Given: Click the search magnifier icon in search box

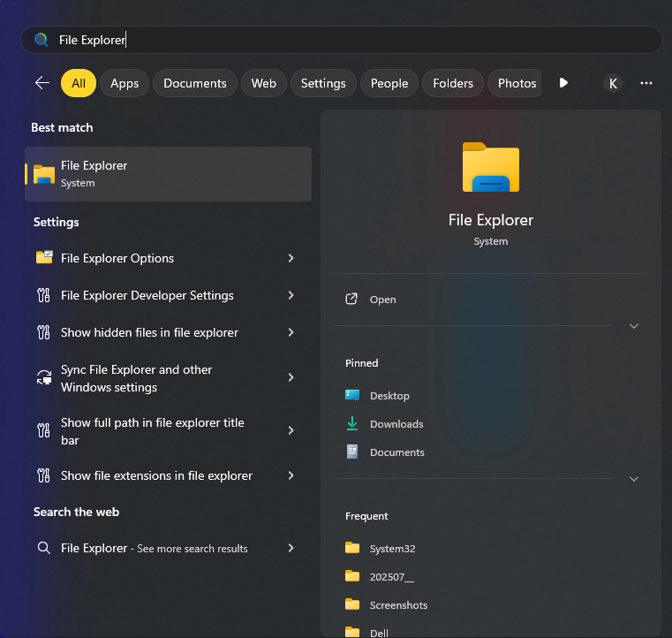Looking at the screenshot, I should (x=42, y=40).
